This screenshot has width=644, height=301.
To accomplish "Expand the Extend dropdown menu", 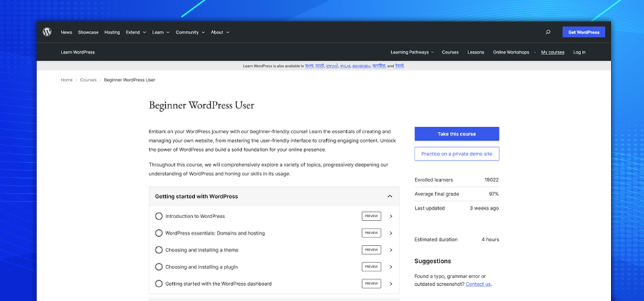I will pyautogui.click(x=136, y=32).
